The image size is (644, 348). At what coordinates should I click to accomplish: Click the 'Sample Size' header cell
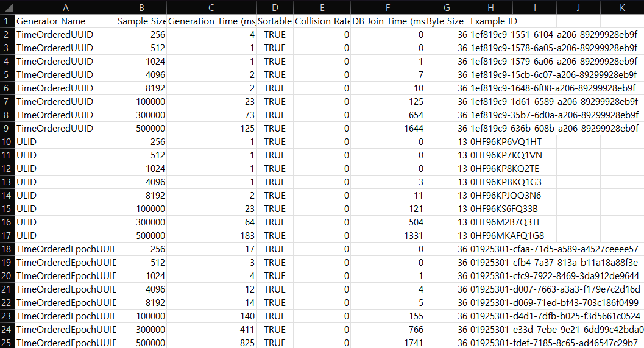tap(141, 21)
